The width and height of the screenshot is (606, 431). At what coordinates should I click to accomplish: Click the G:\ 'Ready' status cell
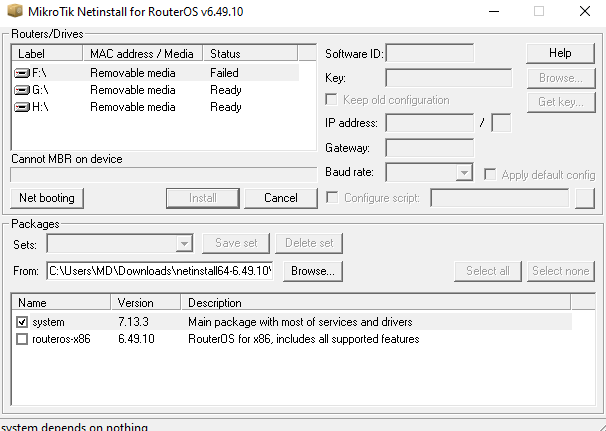(x=226, y=90)
